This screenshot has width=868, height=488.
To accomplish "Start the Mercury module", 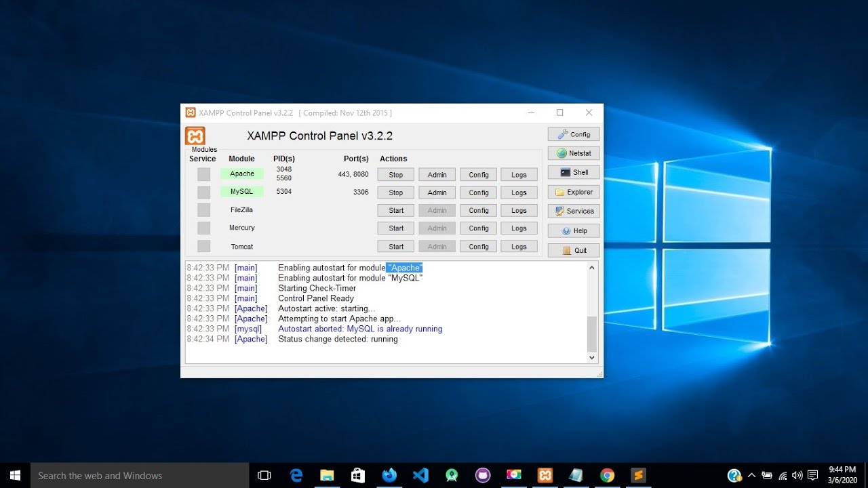I will click(x=396, y=228).
